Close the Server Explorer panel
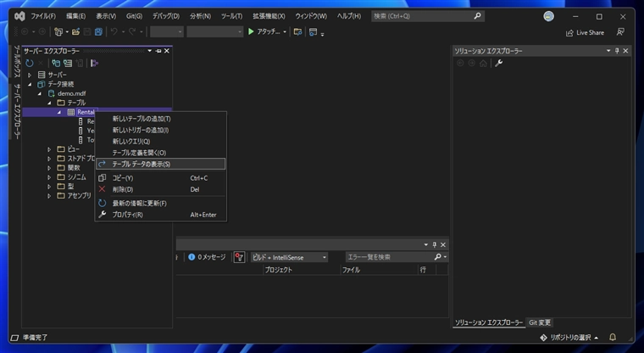The image size is (644, 353). tap(167, 51)
